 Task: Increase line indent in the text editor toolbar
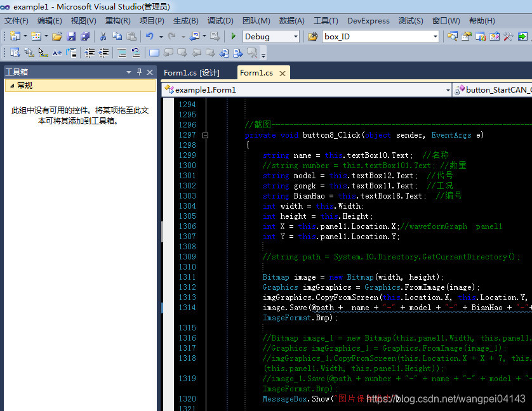[103, 53]
